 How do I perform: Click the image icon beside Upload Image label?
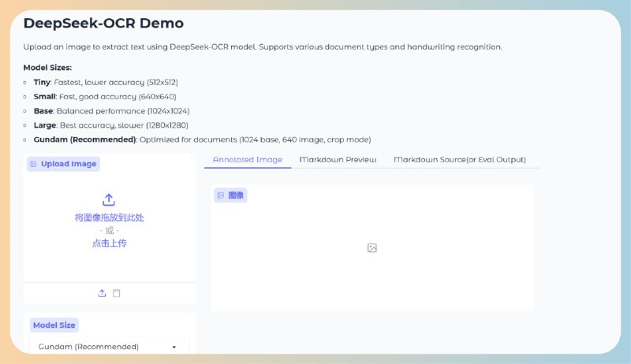click(x=33, y=164)
